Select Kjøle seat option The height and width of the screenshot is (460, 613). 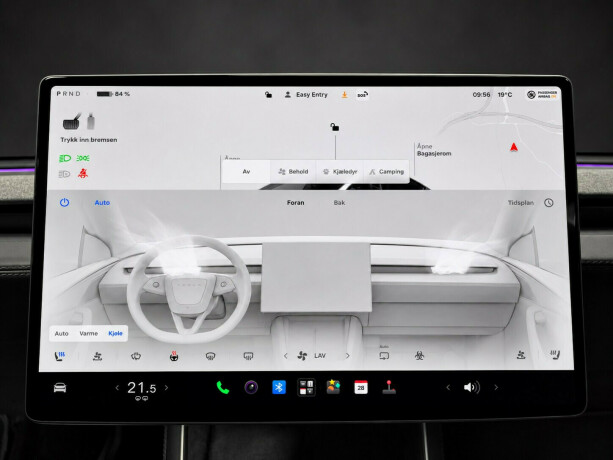tap(115, 333)
